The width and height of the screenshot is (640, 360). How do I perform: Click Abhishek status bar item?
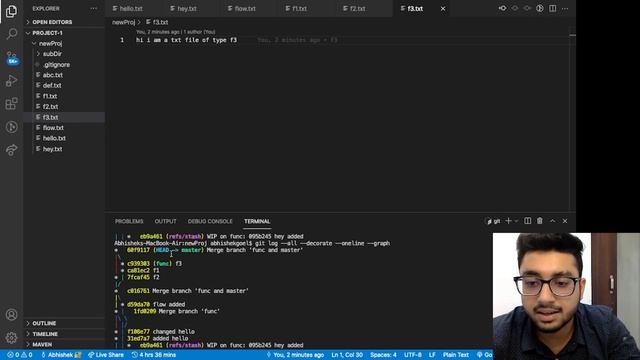click(x=61, y=355)
